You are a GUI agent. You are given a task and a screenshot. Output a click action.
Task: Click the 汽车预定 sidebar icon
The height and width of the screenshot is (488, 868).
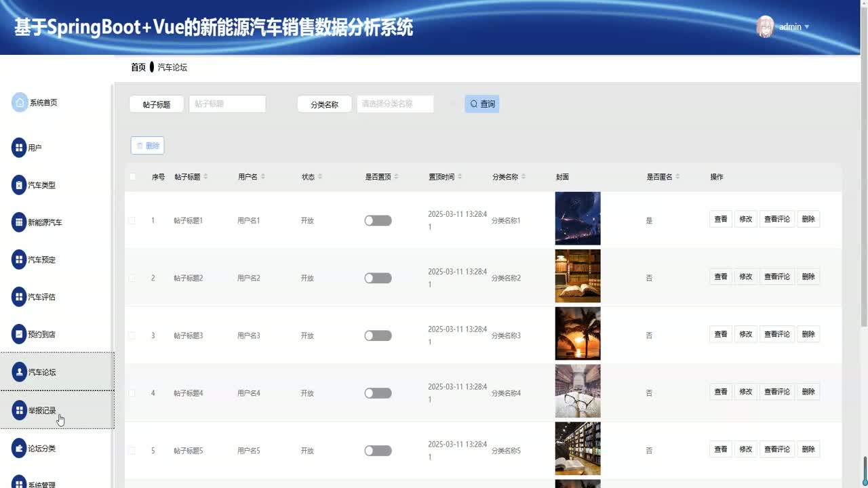[x=19, y=259]
